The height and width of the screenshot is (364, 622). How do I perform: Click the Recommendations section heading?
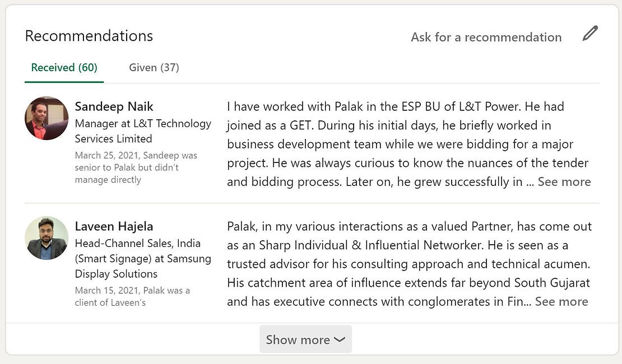point(89,36)
